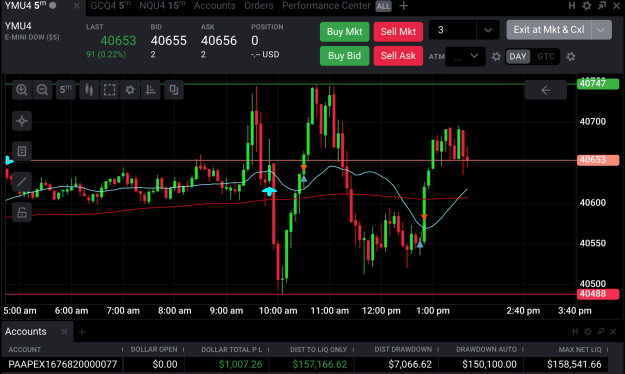Click the duplicate chart icon
The width and height of the screenshot is (625, 374).
coord(174,90)
